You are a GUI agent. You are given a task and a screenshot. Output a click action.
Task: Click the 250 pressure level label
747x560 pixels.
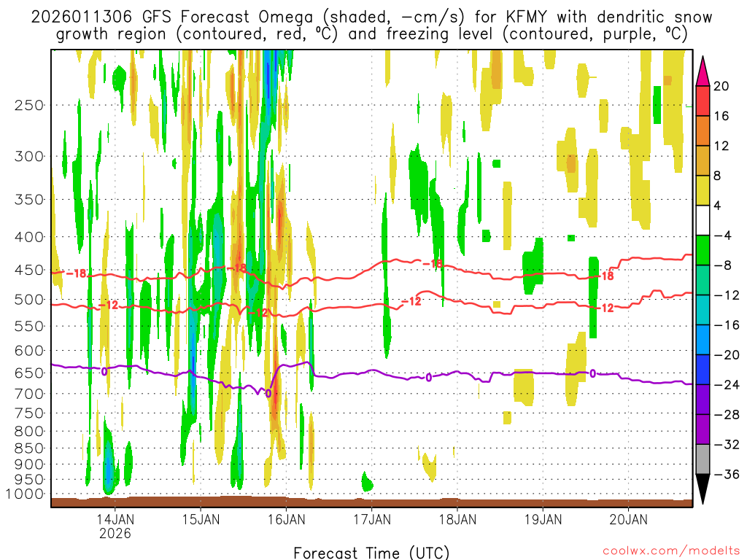click(x=29, y=105)
